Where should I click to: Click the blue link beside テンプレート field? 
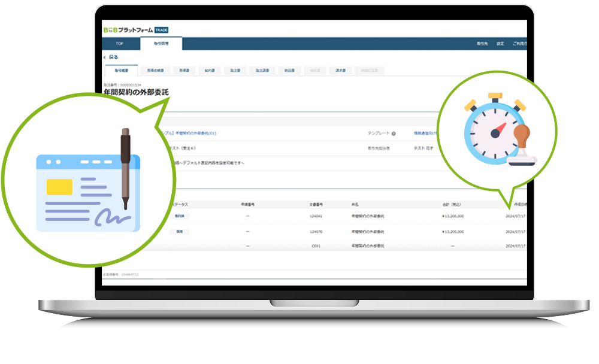pos(425,134)
